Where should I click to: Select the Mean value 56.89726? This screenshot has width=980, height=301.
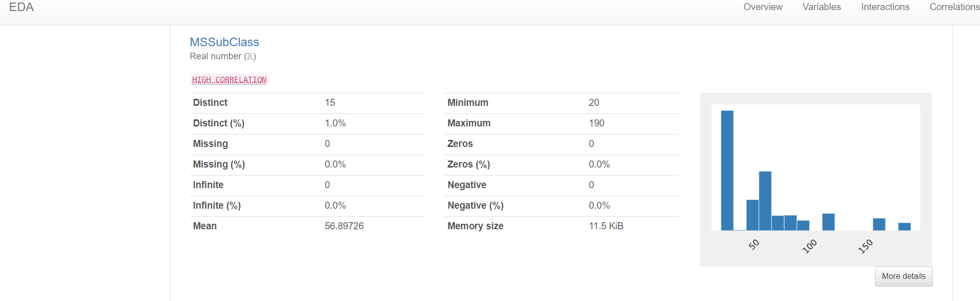point(344,226)
